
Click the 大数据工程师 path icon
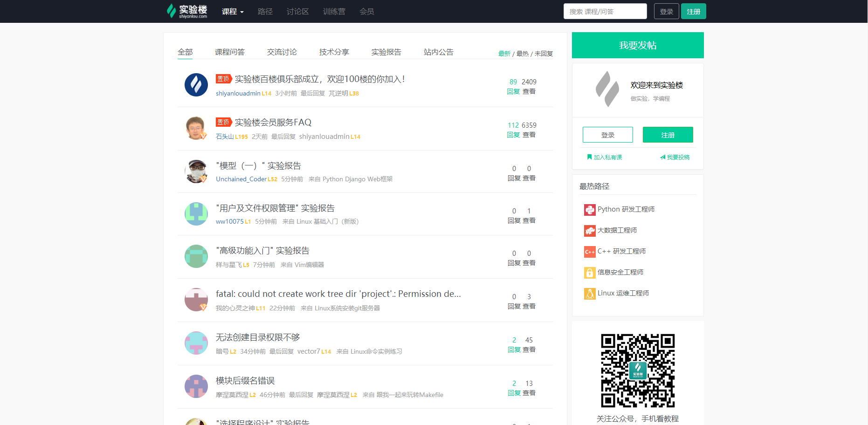click(x=590, y=231)
